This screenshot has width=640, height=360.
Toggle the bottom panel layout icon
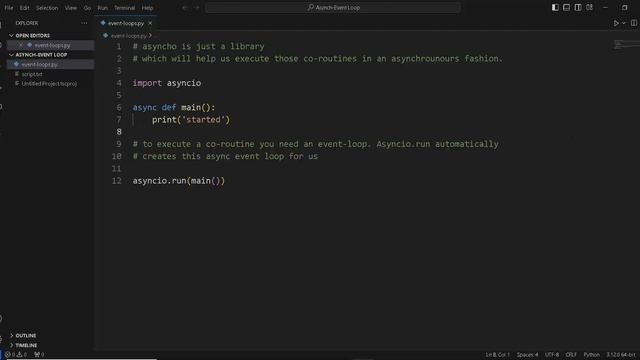(x=567, y=7)
